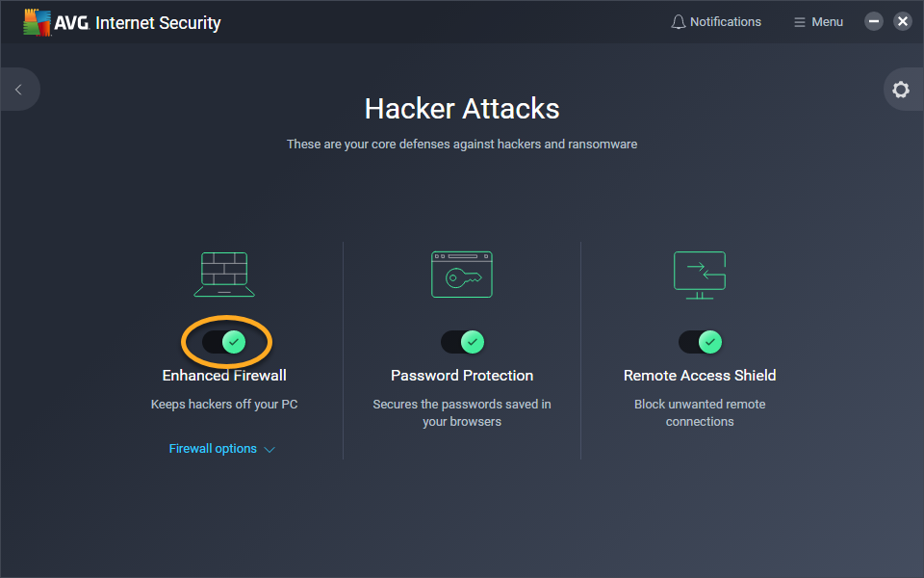Close the AVG Internet Security window

coord(902,21)
